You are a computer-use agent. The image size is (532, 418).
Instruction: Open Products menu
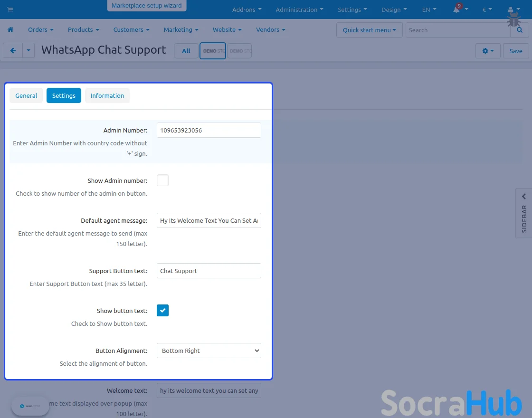pyautogui.click(x=84, y=29)
